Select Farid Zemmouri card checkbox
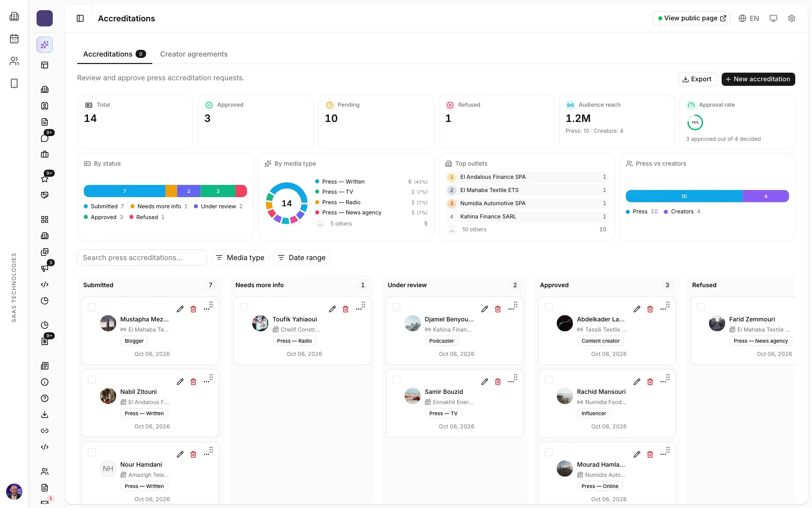The image size is (812, 508). pos(701,307)
